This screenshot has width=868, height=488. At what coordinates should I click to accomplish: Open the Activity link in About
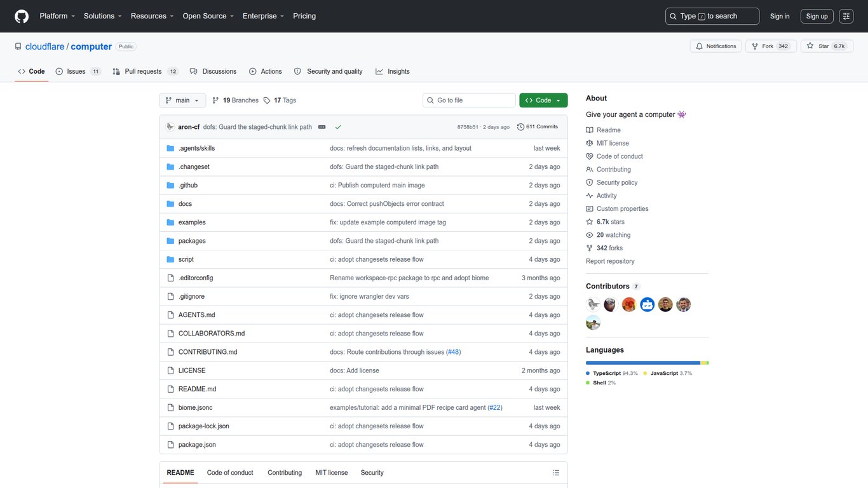click(601, 196)
